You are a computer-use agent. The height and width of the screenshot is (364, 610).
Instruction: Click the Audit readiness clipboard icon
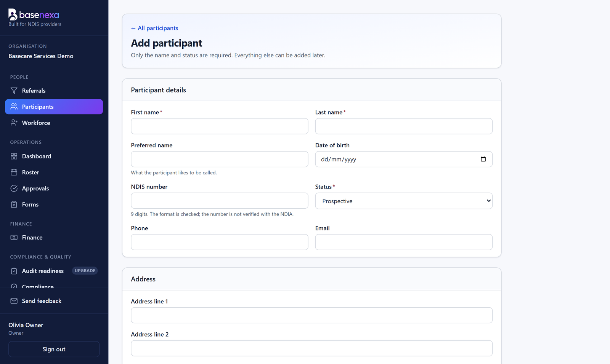tap(14, 271)
